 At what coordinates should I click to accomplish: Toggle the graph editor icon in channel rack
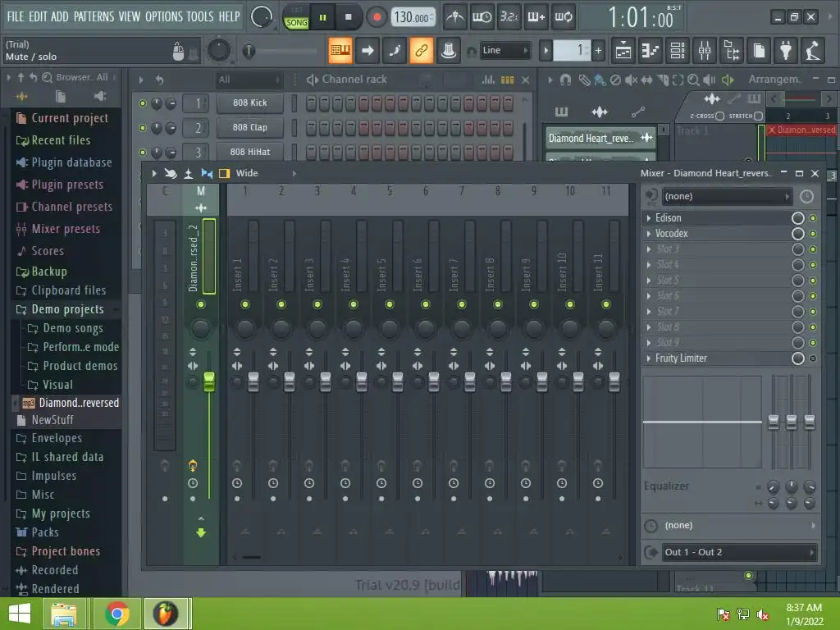tap(488, 80)
